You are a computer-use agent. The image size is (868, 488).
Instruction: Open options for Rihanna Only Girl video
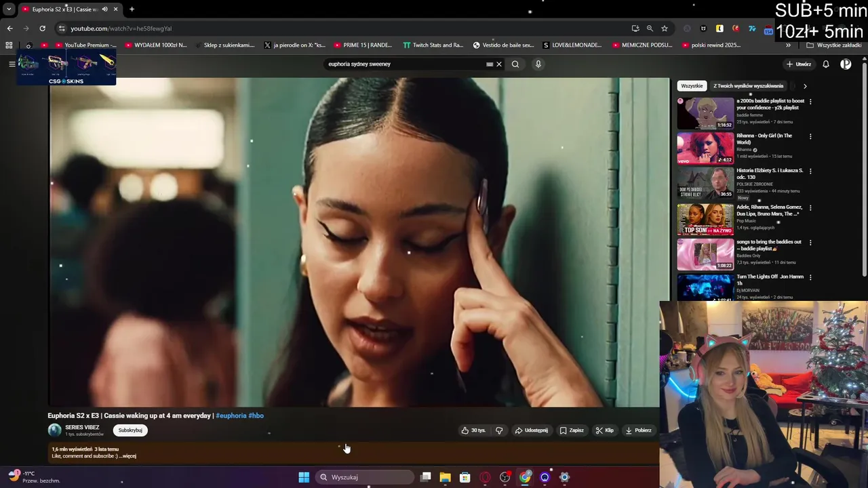click(810, 136)
